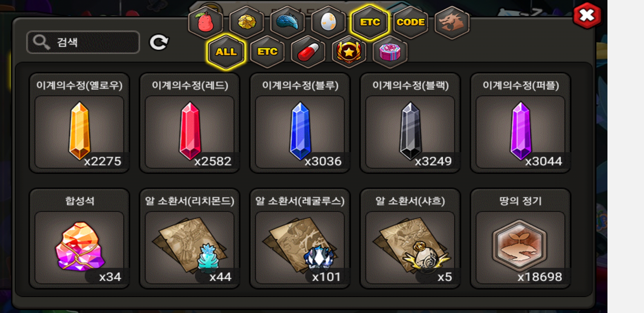The height and width of the screenshot is (313, 644).
Task: Pick the 땅의 정기 earth essence item
Action: [520, 239]
